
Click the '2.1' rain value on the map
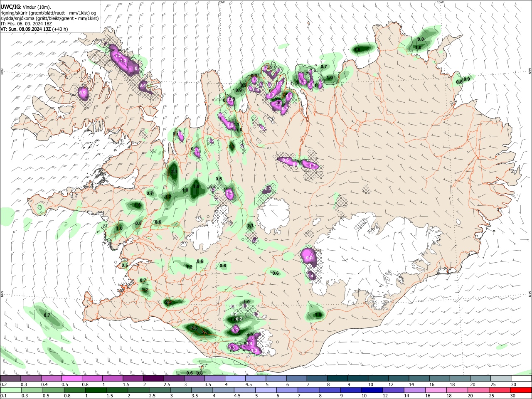(174, 172)
